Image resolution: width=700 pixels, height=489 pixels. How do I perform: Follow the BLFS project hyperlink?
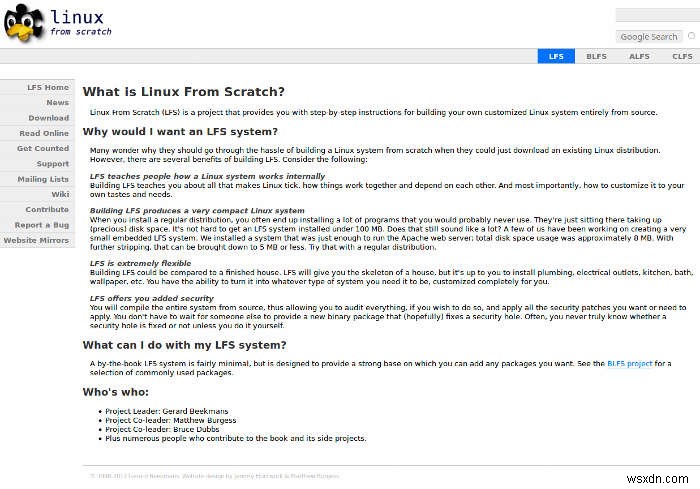[x=629, y=364]
